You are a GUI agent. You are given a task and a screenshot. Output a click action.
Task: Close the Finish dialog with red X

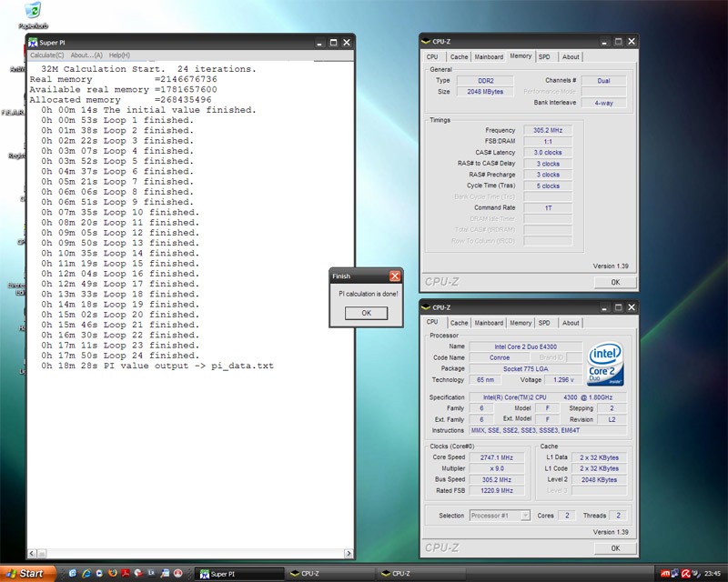(x=395, y=276)
